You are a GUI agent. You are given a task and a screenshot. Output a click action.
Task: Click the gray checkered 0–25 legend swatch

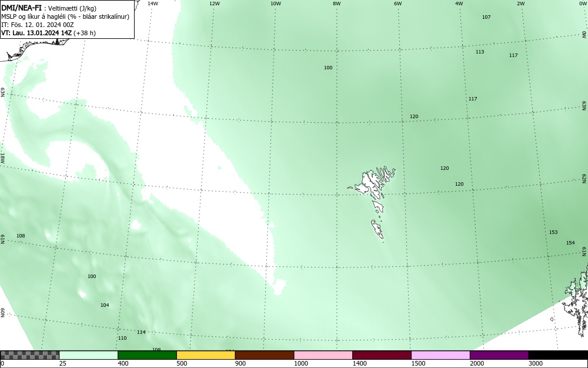(x=29, y=355)
